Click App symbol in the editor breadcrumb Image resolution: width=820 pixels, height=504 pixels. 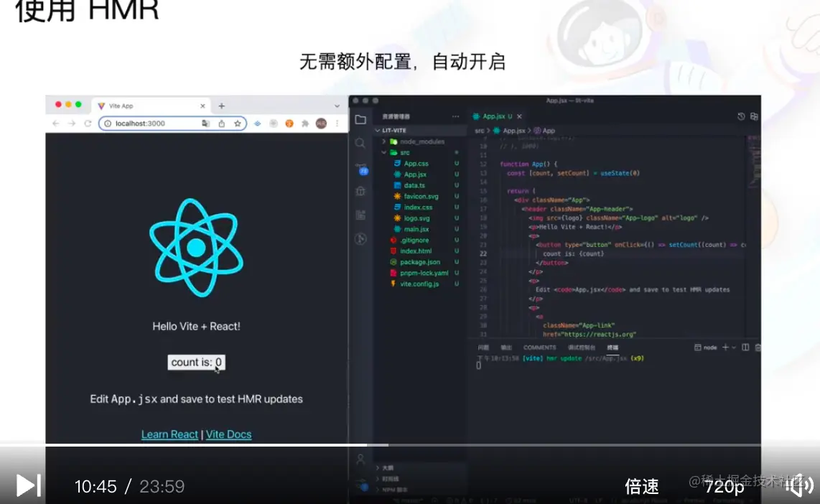(549, 131)
